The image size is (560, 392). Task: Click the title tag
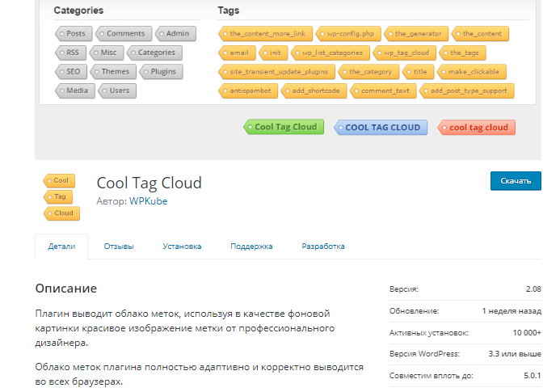(419, 71)
